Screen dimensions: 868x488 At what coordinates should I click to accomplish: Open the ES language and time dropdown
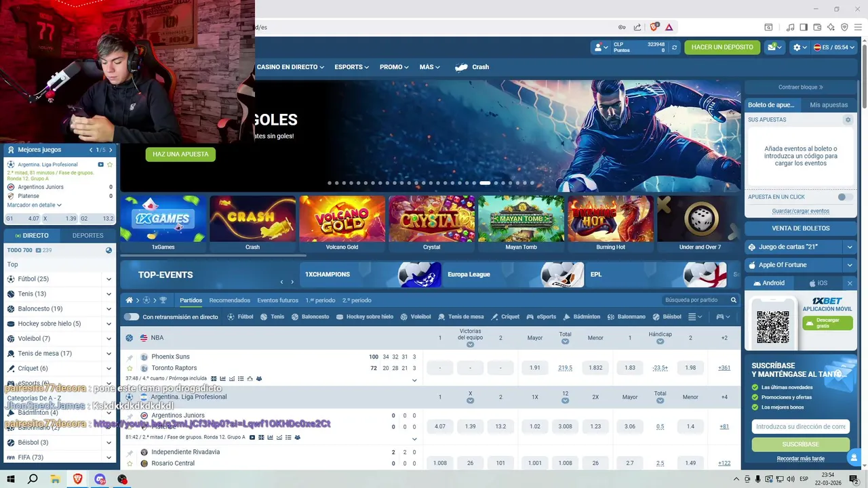point(834,47)
